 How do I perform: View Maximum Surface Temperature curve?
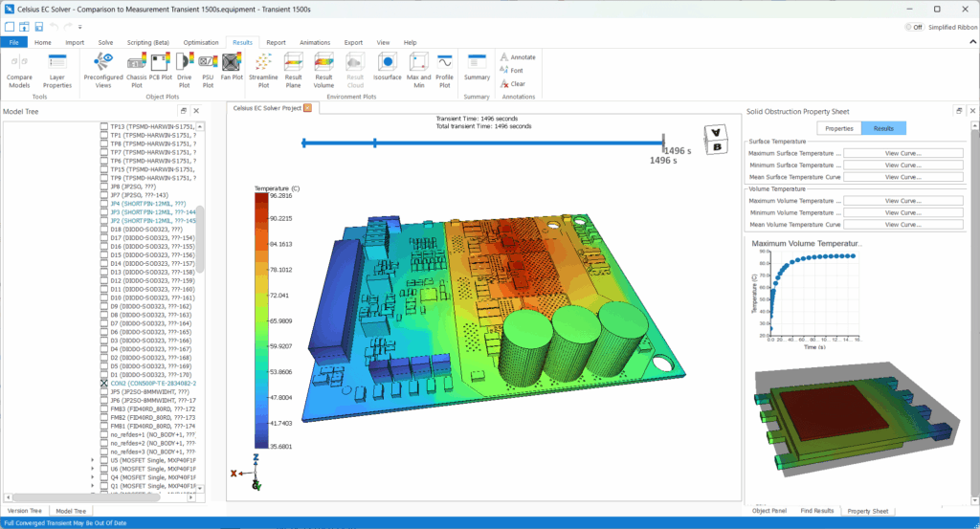point(903,153)
